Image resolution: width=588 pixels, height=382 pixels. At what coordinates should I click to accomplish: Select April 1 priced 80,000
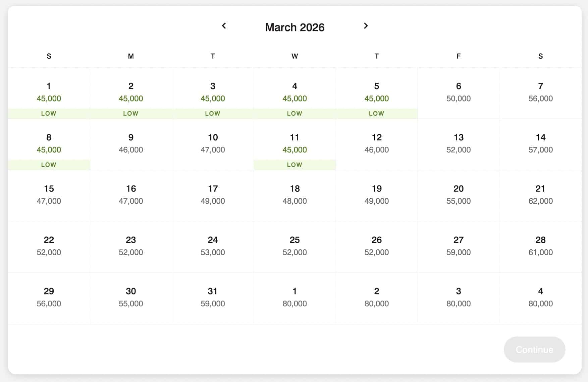tap(295, 298)
